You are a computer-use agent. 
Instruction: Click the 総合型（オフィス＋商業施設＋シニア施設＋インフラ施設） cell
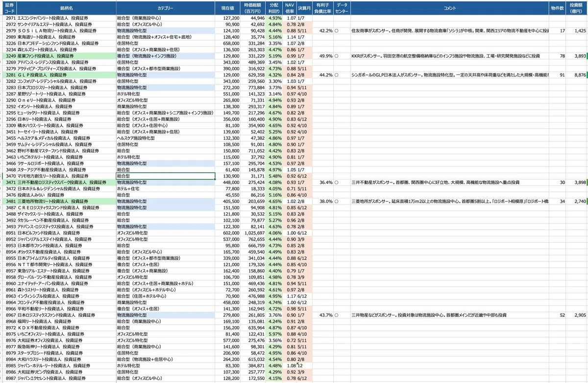166,113
